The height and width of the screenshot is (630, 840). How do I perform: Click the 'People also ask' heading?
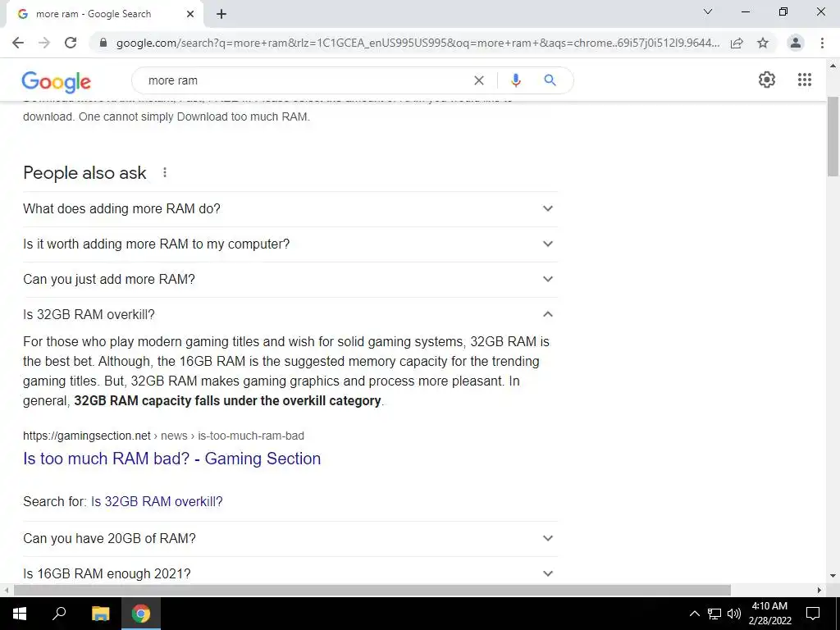pos(84,172)
